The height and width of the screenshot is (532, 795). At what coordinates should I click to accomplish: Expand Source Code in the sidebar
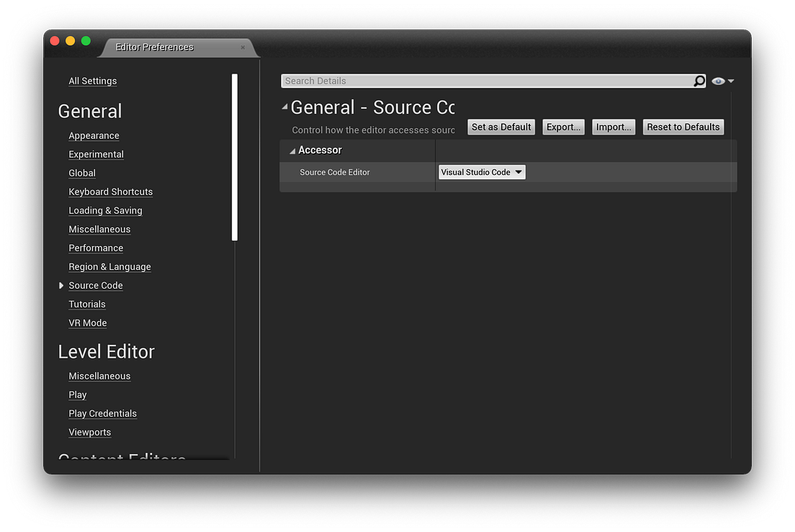61,285
